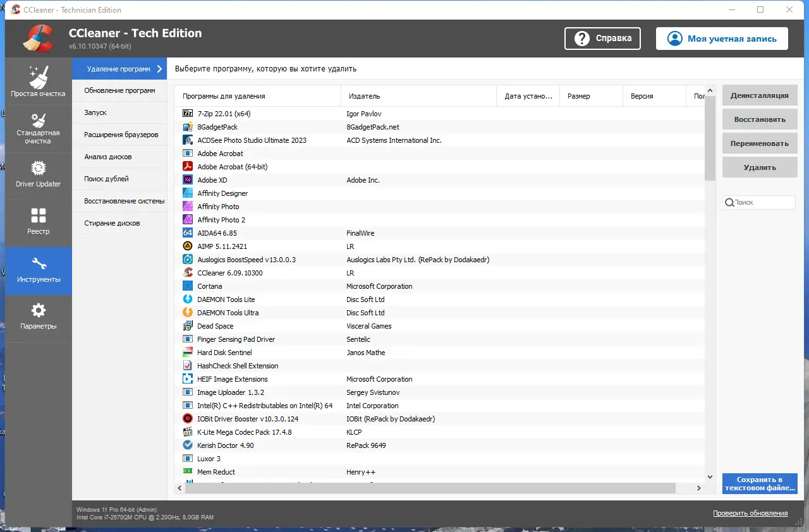Click the vertical scrollbar down arrow
Screen dimensions: 809x532
point(710,477)
